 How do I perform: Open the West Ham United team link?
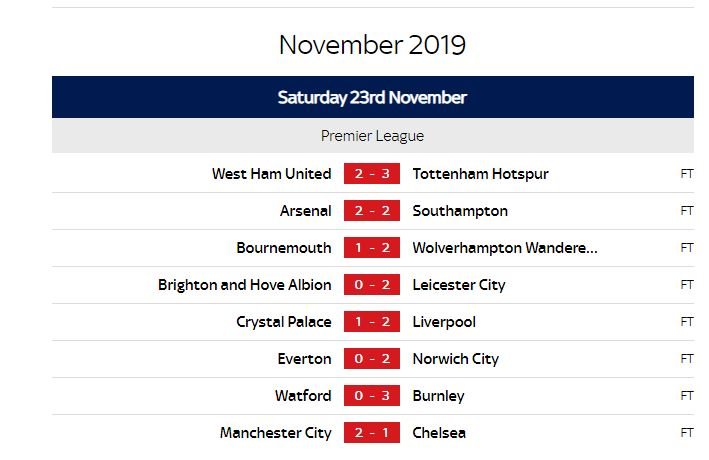(x=271, y=174)
